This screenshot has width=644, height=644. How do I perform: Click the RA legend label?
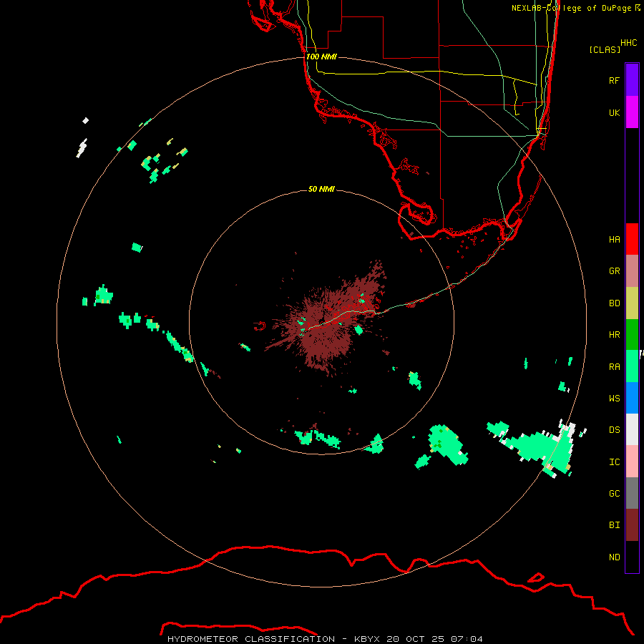pos(614,367)
